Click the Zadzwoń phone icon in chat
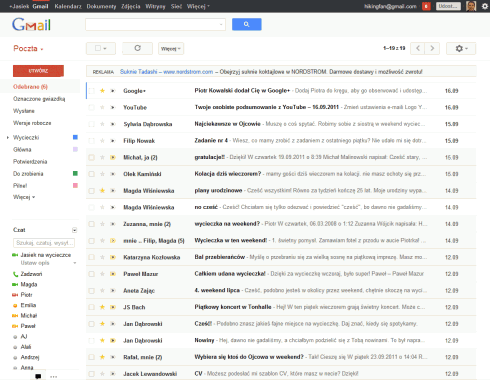Viewport: 490px width, 380px height. click(x=15, y=274)
